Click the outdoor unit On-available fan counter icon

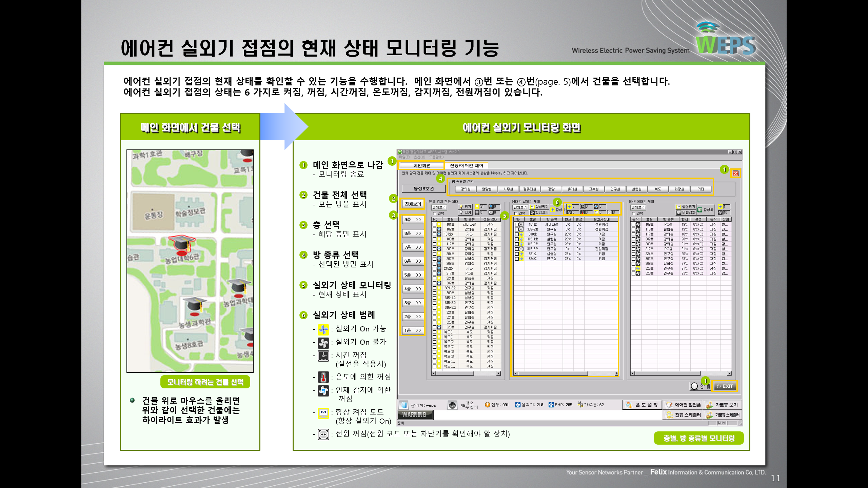pyautogui.click(x=569, y=206)
